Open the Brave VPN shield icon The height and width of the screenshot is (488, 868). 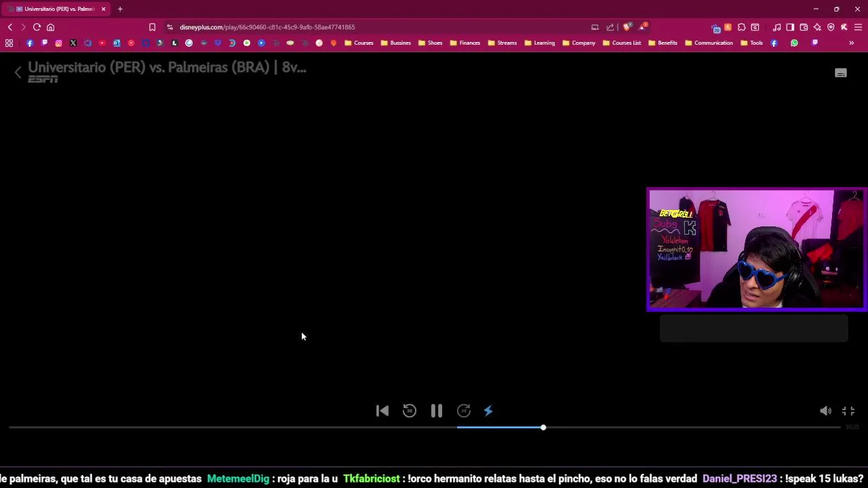coord(831,27)
